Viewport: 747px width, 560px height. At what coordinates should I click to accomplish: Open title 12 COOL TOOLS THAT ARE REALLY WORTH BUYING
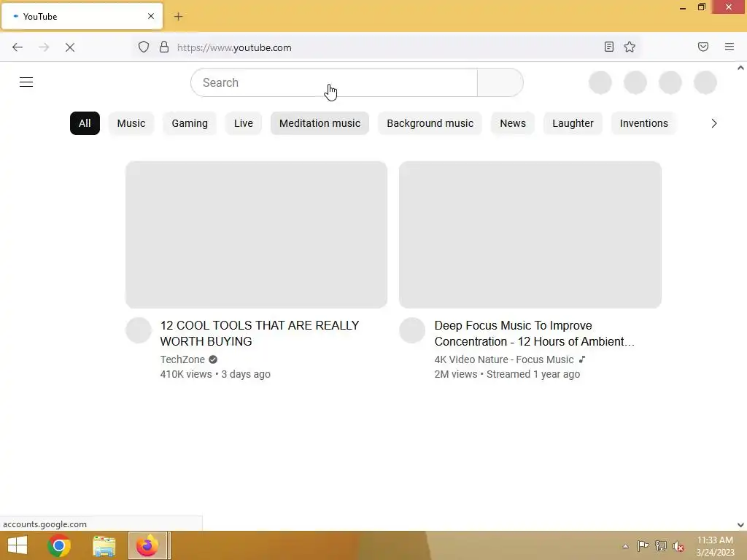click(260, 333)
